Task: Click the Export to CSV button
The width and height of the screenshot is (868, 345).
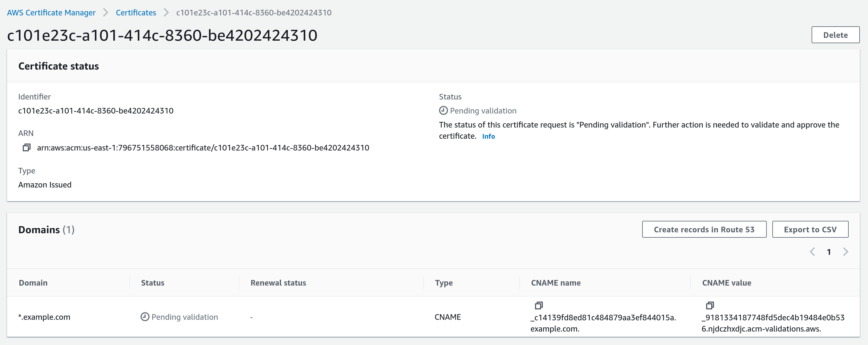Action: click(810, 229)
